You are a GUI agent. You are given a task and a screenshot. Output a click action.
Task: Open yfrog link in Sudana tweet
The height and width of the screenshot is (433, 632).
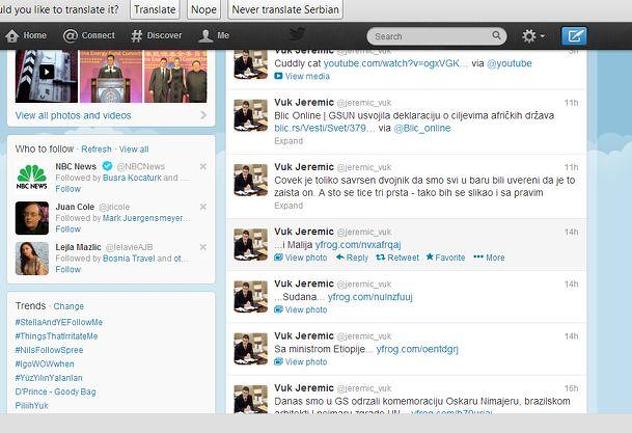370,297
